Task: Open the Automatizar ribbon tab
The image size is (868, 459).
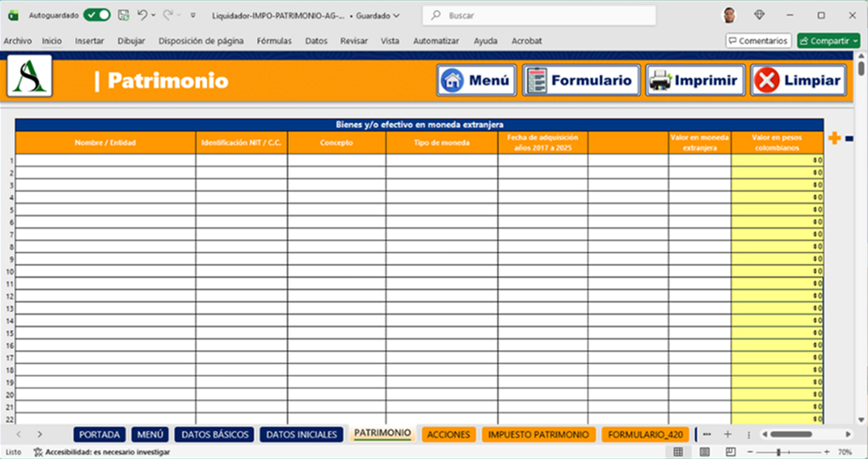Action: 437,41
